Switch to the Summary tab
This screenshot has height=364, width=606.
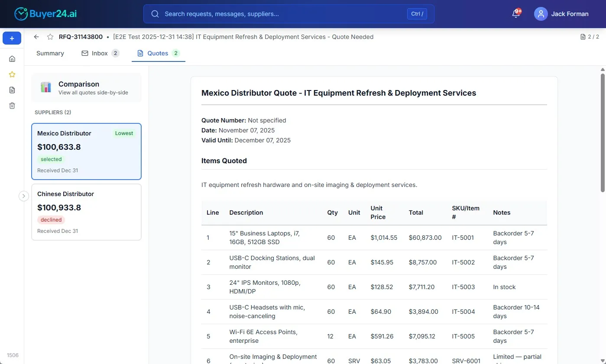pyautogui.click(x=50, y=53)
